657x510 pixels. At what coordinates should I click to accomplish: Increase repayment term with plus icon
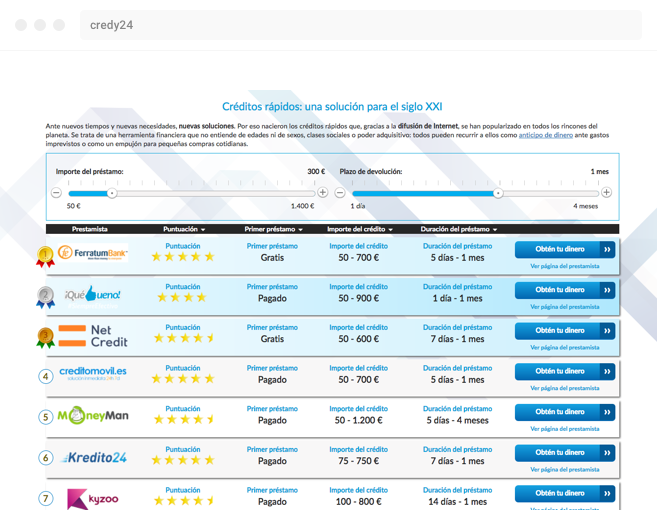pyautogui.click(x=606, y=192)
